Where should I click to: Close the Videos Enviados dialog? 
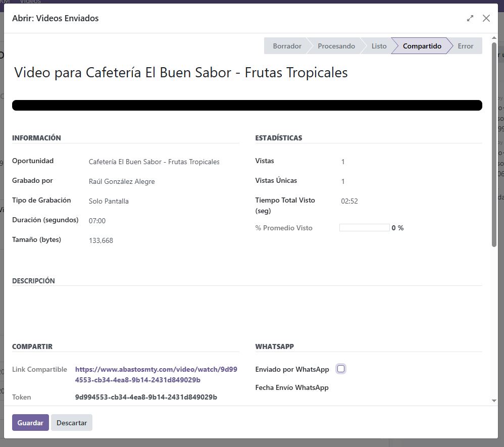(x=486, y=18)
